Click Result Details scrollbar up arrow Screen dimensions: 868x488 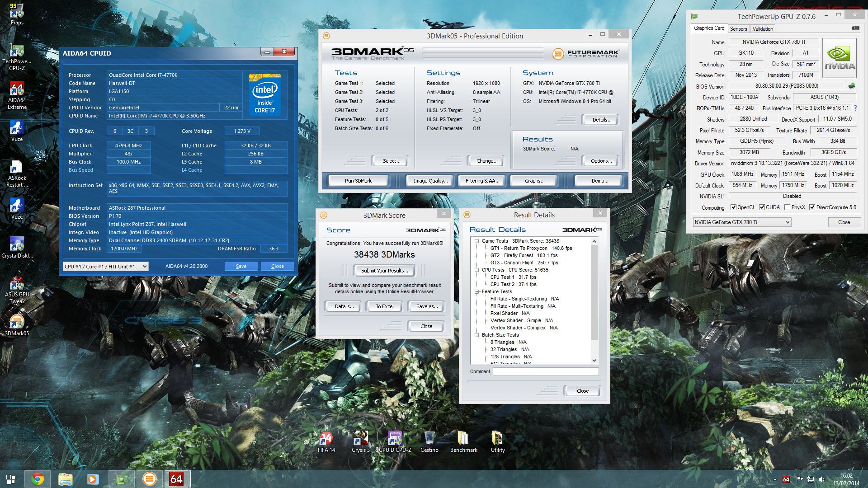(594, 241)
